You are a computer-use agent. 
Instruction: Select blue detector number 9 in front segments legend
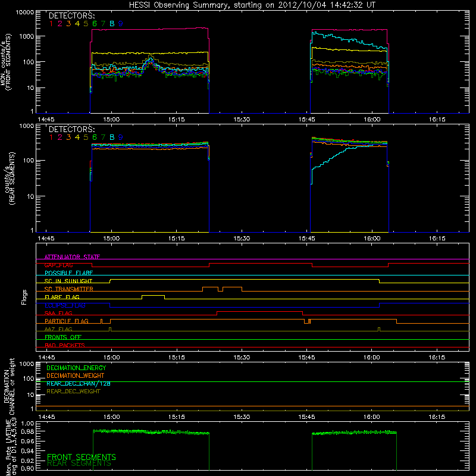coord(121,24)
